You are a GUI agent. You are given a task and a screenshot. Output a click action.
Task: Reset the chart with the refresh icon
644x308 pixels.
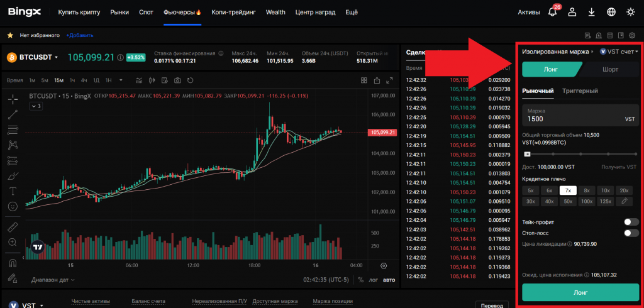190,80
